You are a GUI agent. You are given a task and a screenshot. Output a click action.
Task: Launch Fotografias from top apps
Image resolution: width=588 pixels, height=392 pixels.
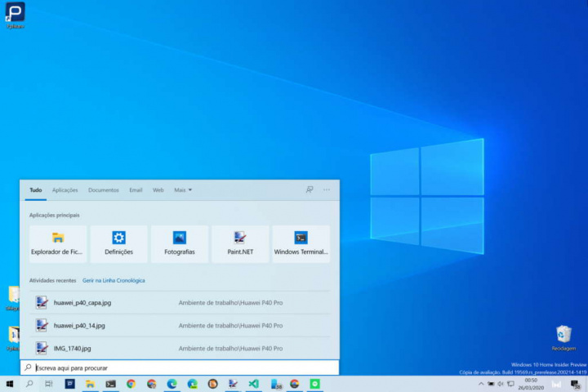(x=179, y=243)
